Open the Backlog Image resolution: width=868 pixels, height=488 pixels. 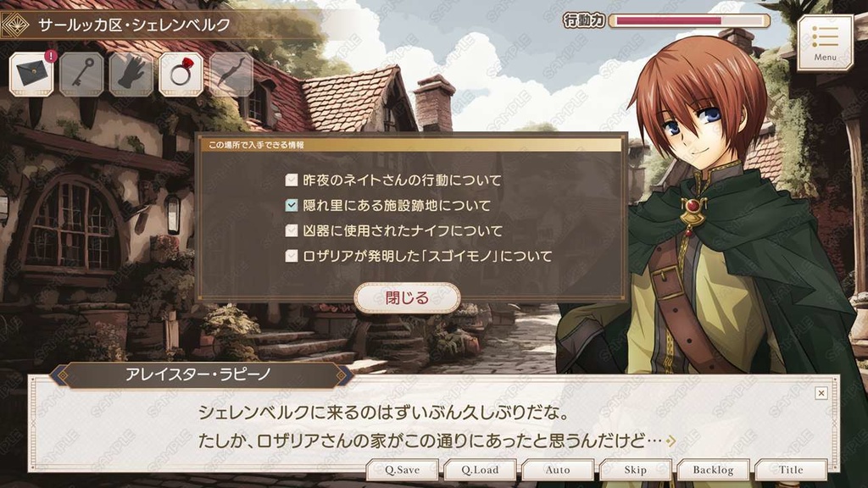pos(713,469)
